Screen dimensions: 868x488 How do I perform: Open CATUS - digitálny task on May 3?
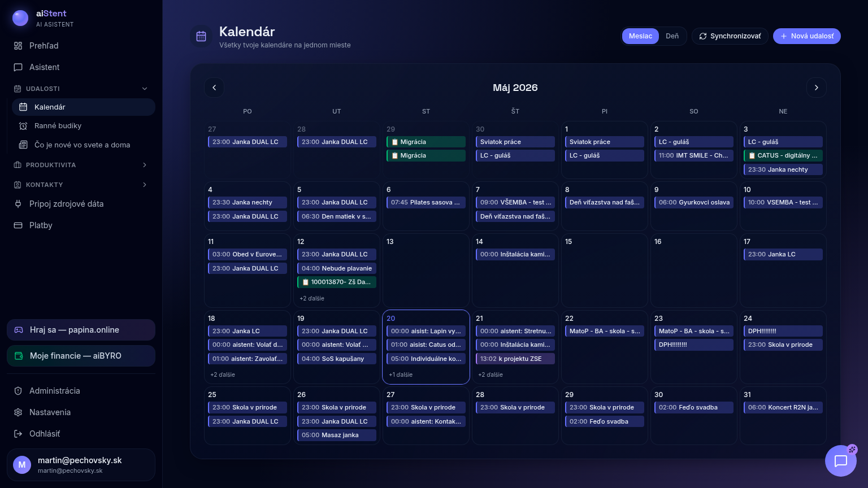[783, 155]
